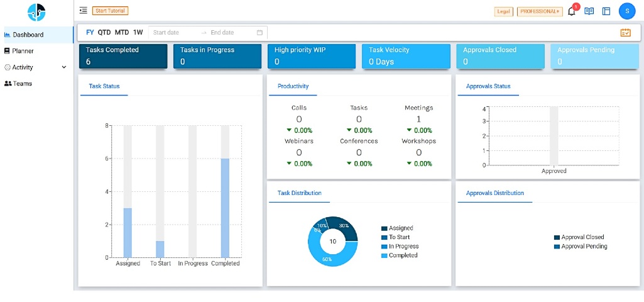This screenshot has width=644, height=302.
Task: Click the End date input field
Action: coord(230,33)
